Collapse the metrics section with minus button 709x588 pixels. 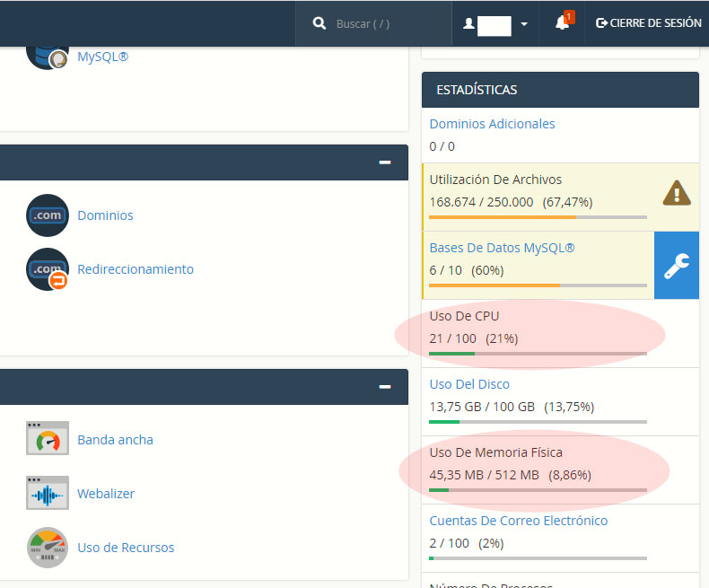pos(385,387)
